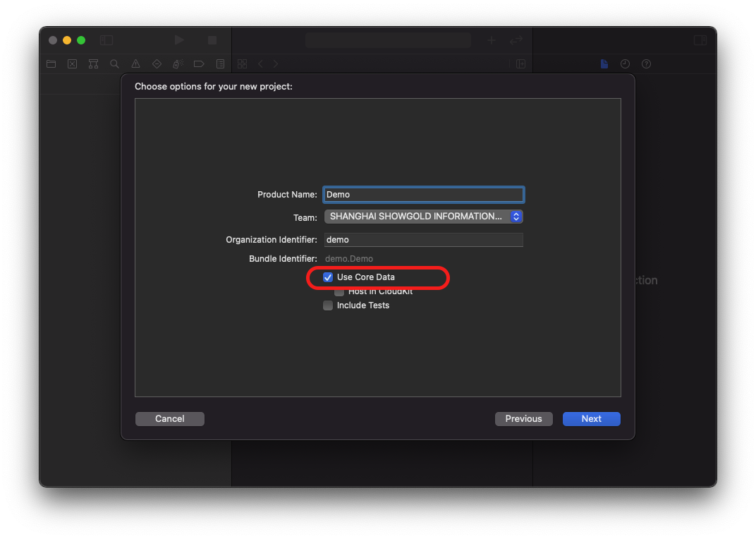Enable the Host in CloudKit checkbox
The height and width of the screenshot is (539, 756).
[x=339, y=291]
